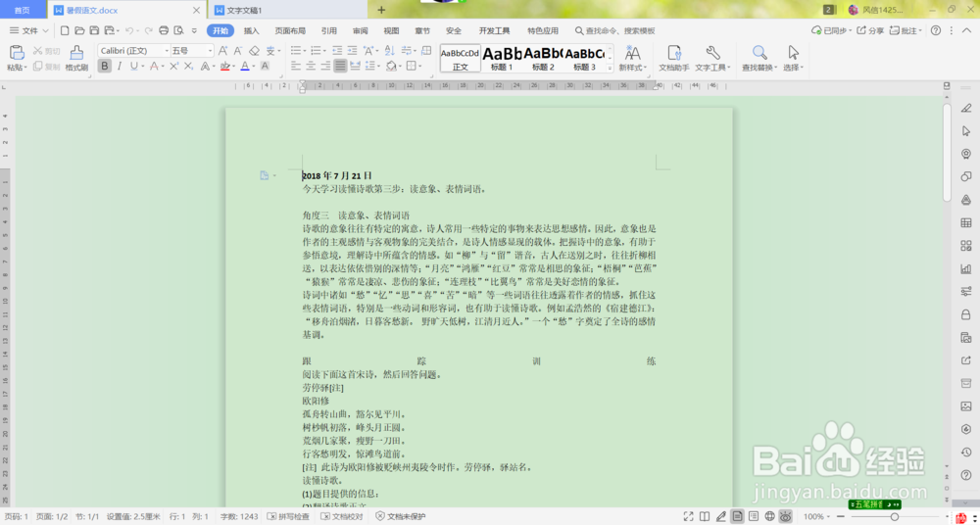Screen dimensions: 980x525
Task: Open the 文件 menu dropdown
Action: tap(28, 30)
